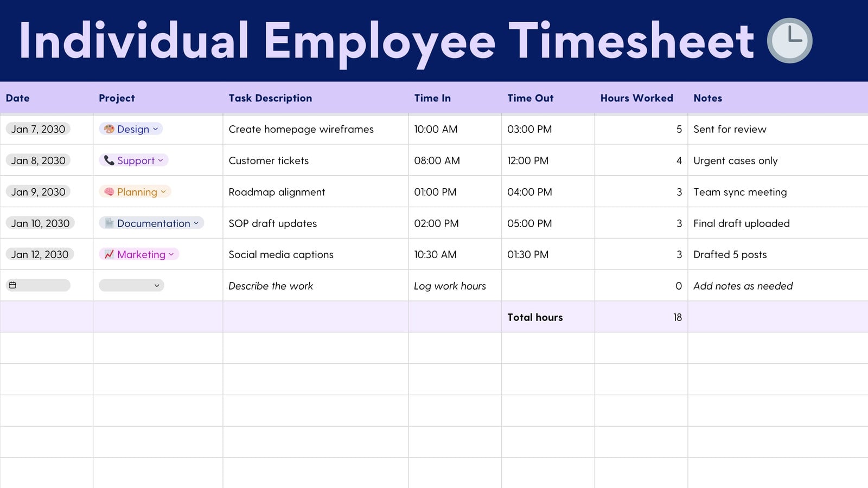Image resolution: width=868 pixels, height=488 pixels.
Task: Select the Jan 7, 2030 date chip
Action: (38, 129)
